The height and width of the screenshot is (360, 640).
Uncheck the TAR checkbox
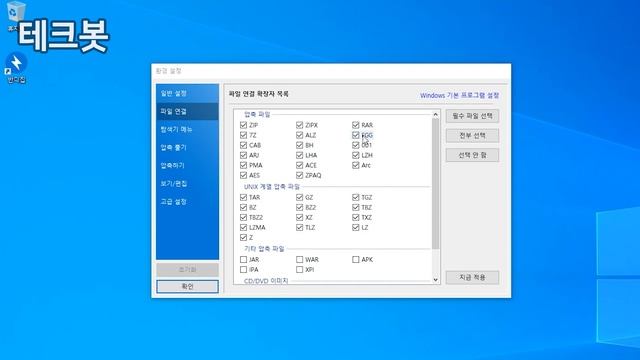(x=244, y=197)
